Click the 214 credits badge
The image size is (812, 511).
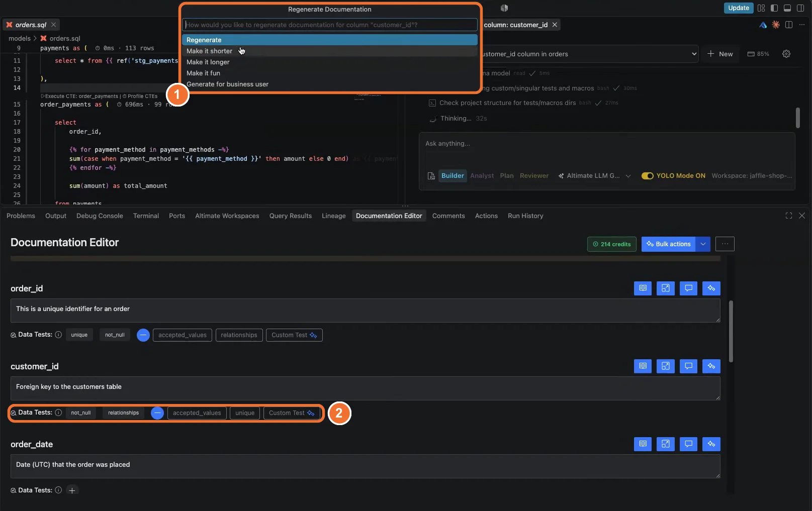(611, 244)
